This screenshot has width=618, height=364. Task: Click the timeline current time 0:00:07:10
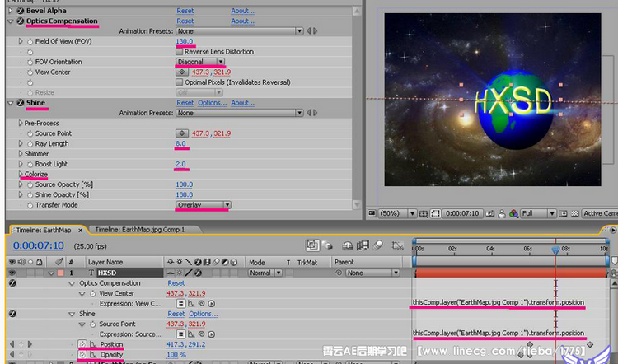pos(39,245)
